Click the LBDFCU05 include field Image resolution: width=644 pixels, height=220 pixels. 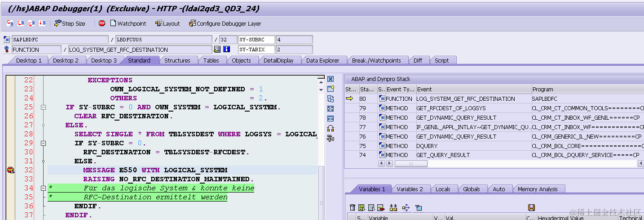(163, 40)
